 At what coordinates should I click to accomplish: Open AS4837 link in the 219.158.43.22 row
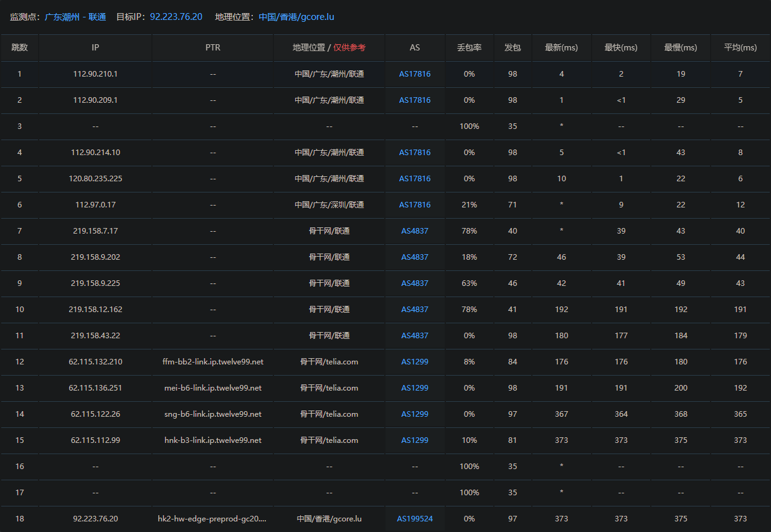click(x=415, y=336)
